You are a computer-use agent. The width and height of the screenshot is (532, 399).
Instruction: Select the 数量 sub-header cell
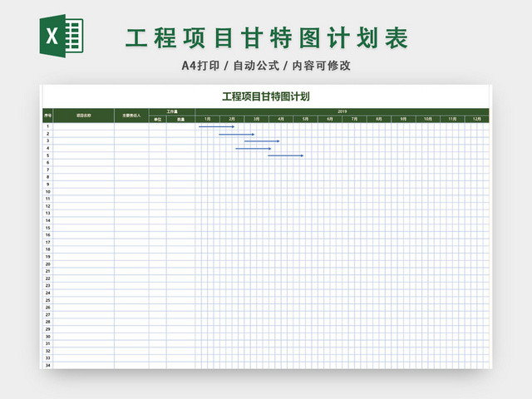coord(181,119)
